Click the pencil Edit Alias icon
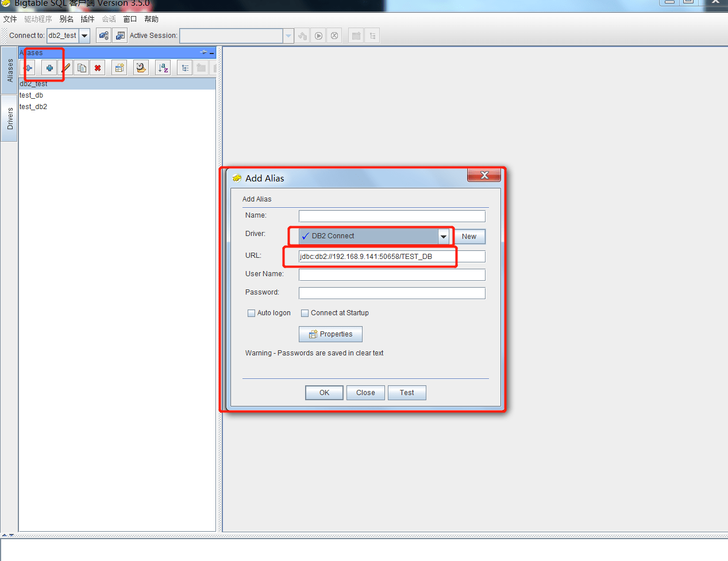Screen dimensions: 728x561 pos(66,68)
